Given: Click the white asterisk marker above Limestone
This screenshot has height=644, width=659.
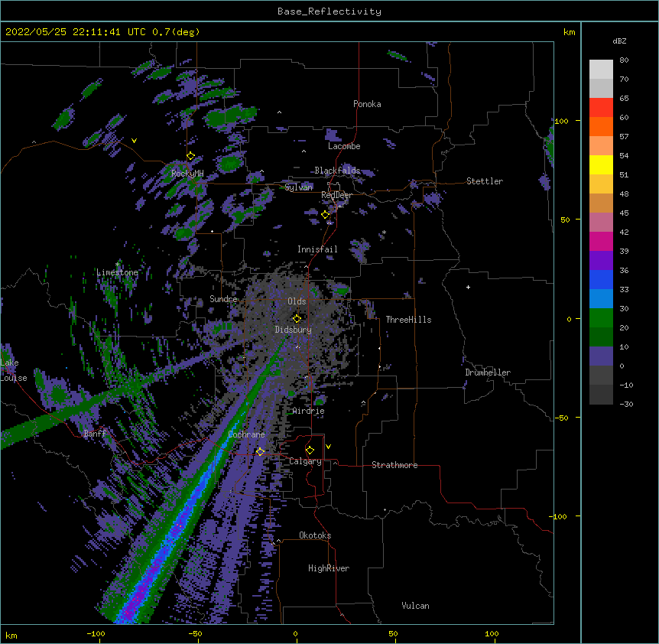Looking at the screenshot, I should [117, 265].
